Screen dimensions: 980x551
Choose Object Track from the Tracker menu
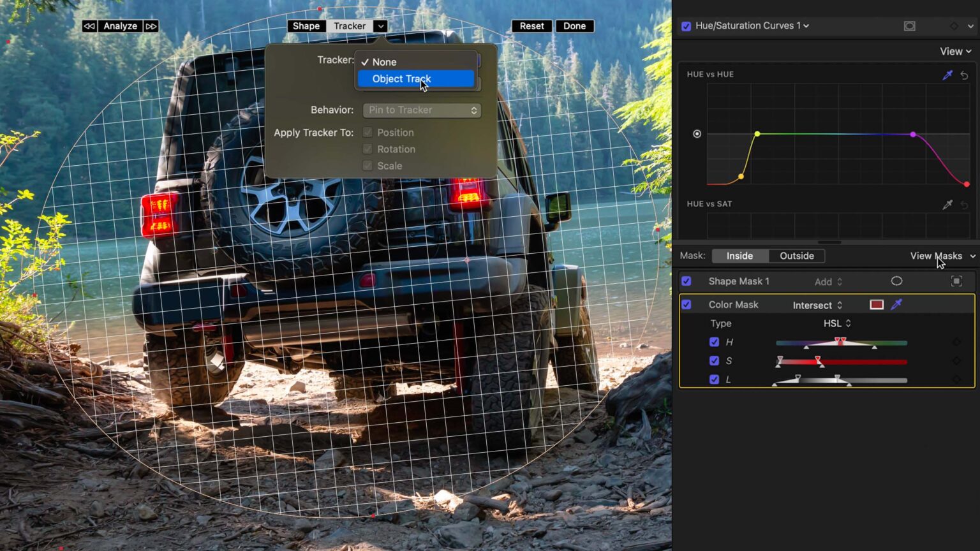pyautogui.click(x=401, y=78)
